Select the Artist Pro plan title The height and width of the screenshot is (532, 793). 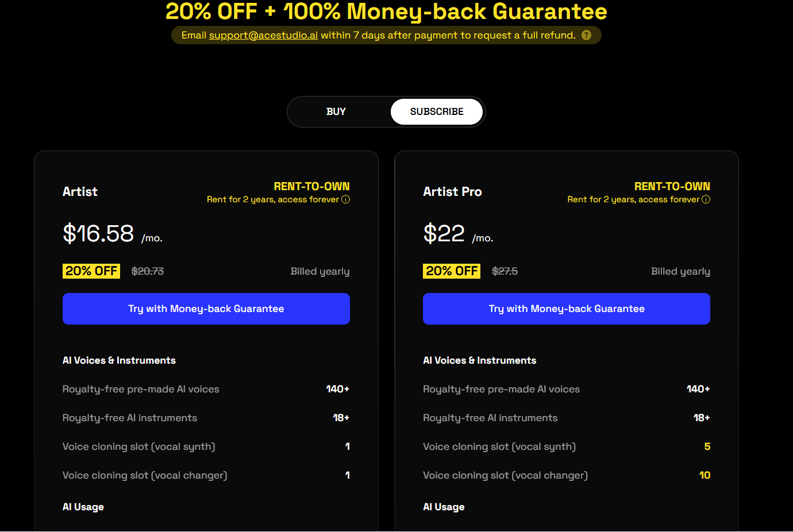point(452,192)
